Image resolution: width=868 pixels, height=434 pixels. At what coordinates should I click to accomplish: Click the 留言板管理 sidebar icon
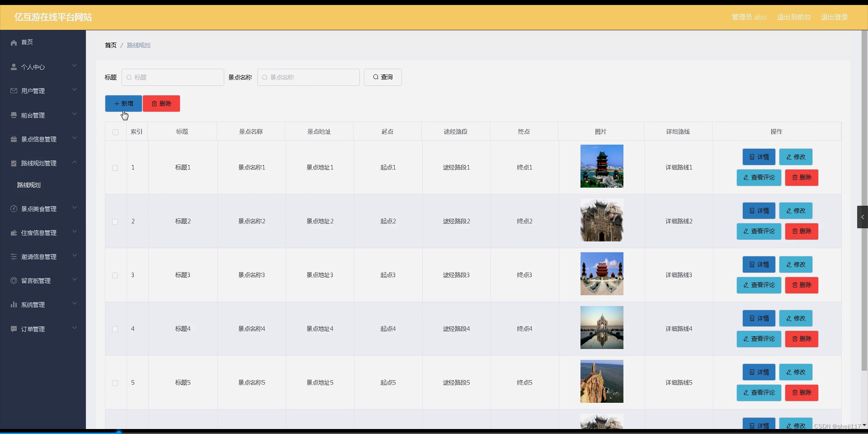tap(14, 281)
